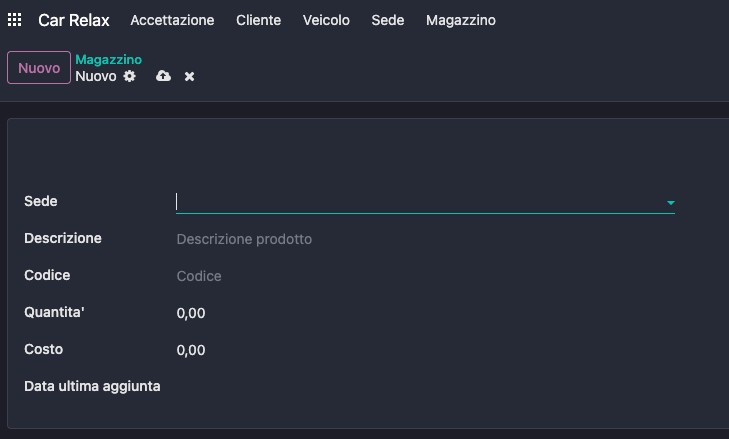The width and height of the screenshot is (729, 439).
Task: Open the Cliente menu
Action: [x=258, y=20]
